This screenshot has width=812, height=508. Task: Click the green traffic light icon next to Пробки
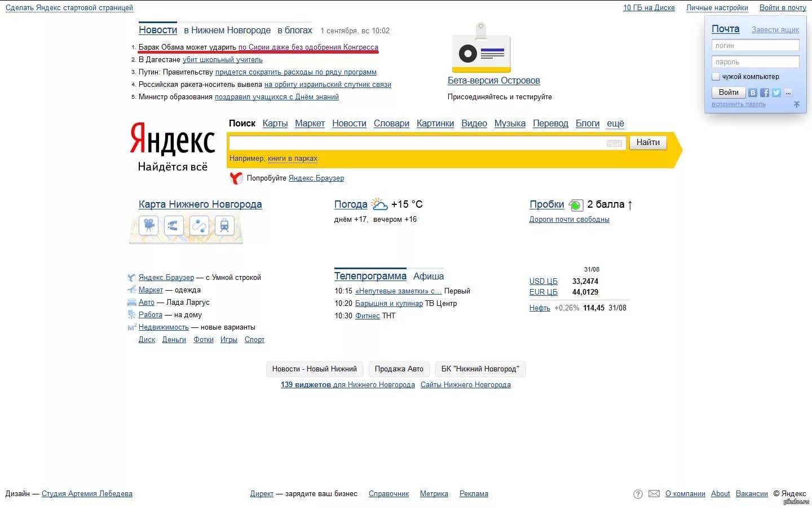point(576,205)
